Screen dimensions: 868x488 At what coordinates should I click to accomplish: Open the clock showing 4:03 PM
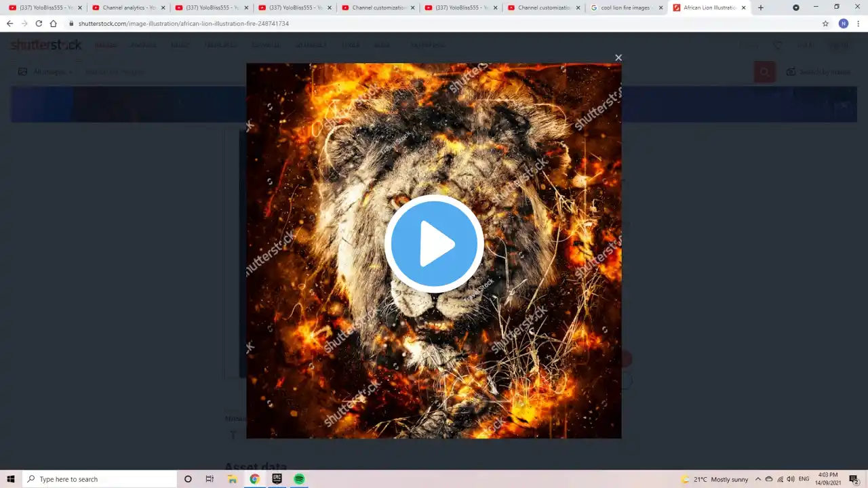(827, 479)
